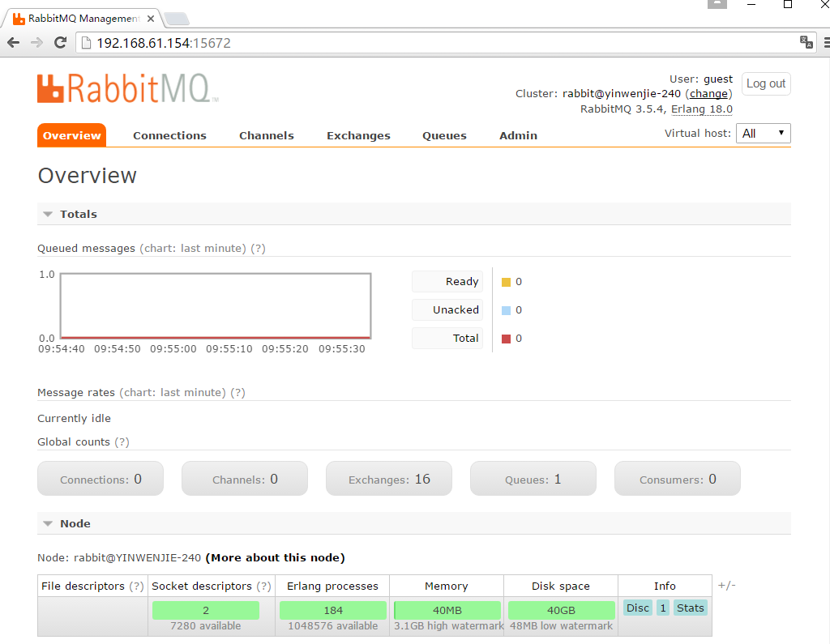This screenshot has height=644, width=830.
Task: Click the RabbitMQ logo
Action: pyautogui.click(x=127, y=88)
